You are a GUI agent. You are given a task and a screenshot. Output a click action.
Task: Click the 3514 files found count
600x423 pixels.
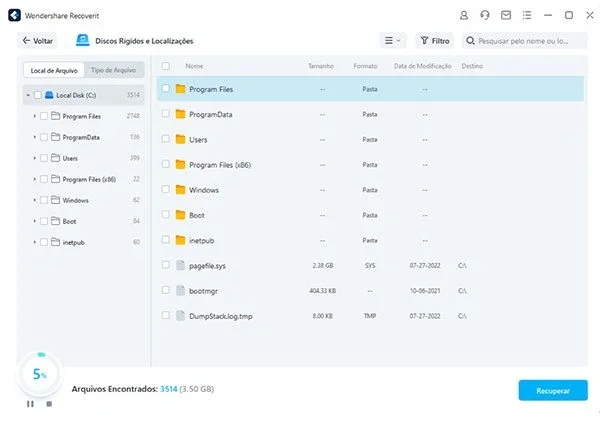[168, 389]
